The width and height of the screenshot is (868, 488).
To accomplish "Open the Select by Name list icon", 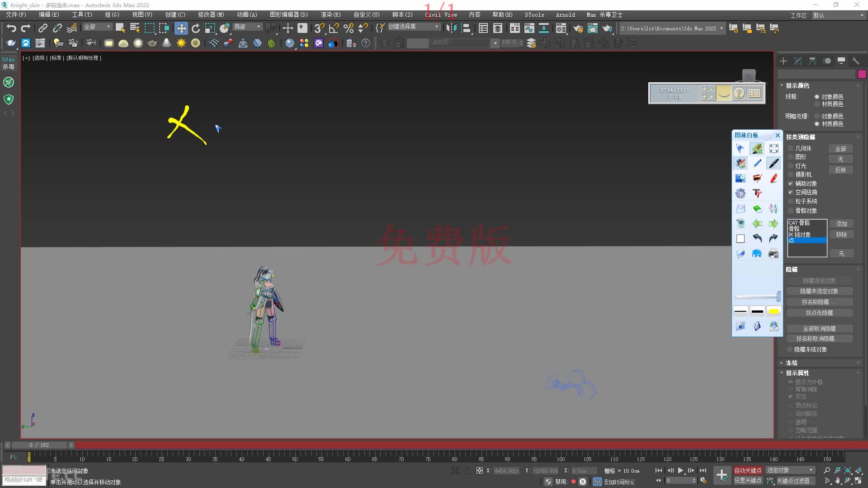I will 135,28.
